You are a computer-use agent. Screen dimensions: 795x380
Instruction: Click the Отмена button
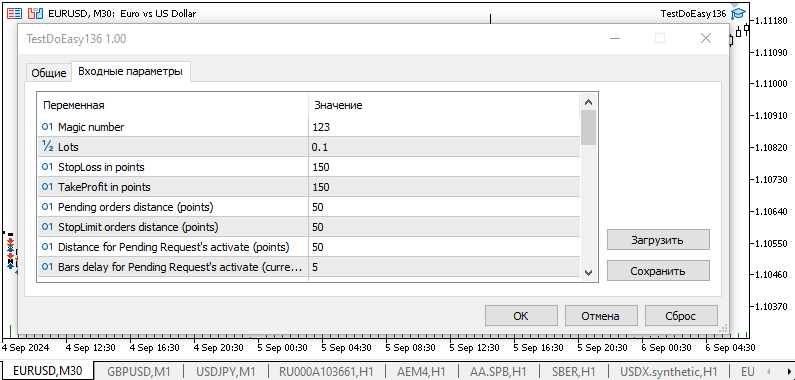(600, 316)
